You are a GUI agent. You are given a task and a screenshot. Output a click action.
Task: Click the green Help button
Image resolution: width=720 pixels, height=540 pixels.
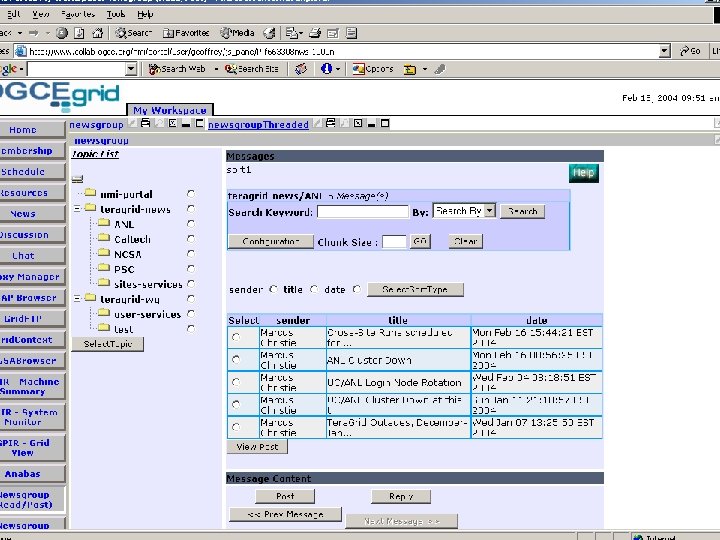(x=584, y=173)
